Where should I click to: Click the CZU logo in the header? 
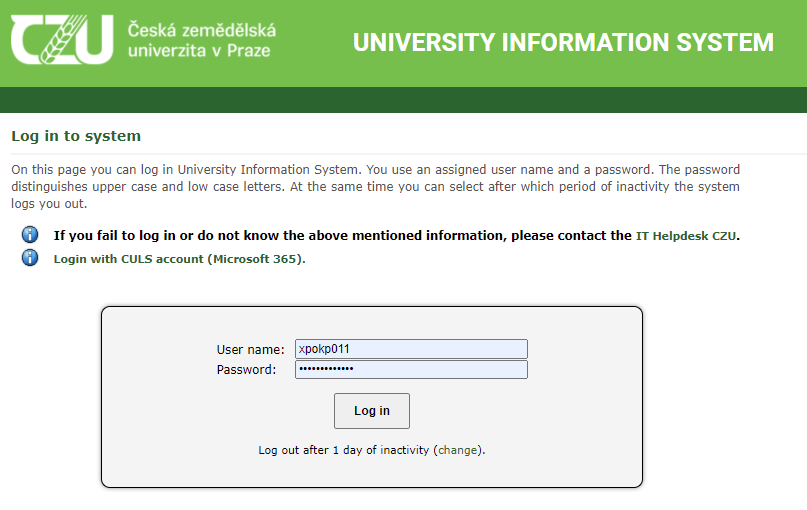62,40
